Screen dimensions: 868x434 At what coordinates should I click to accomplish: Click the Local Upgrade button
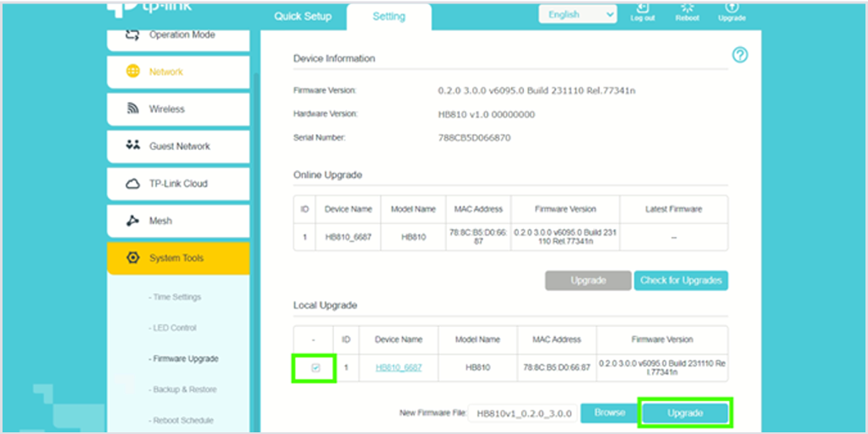click(x=685, y=414)
